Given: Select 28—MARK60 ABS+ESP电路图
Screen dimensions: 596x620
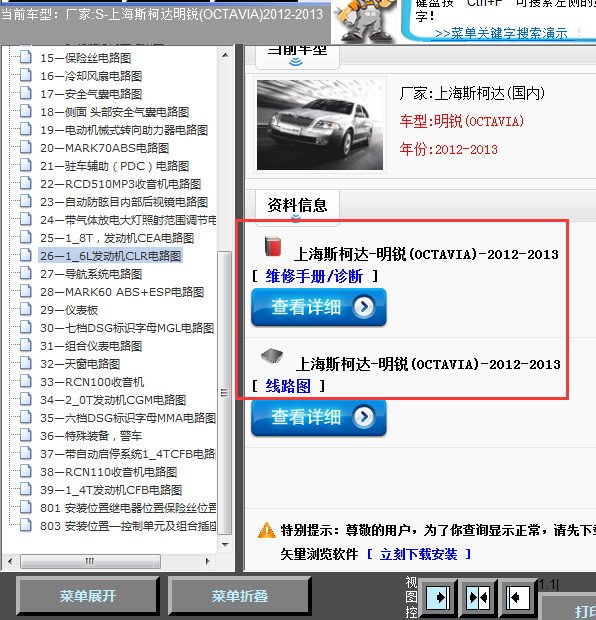Looking at the screenshot, I should (x=122, y=292).
